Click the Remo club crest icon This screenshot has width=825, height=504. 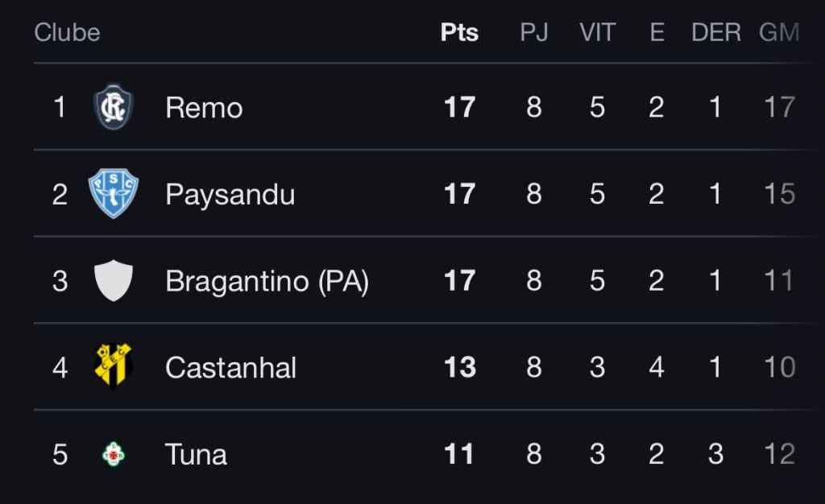(x=113, y=107)
